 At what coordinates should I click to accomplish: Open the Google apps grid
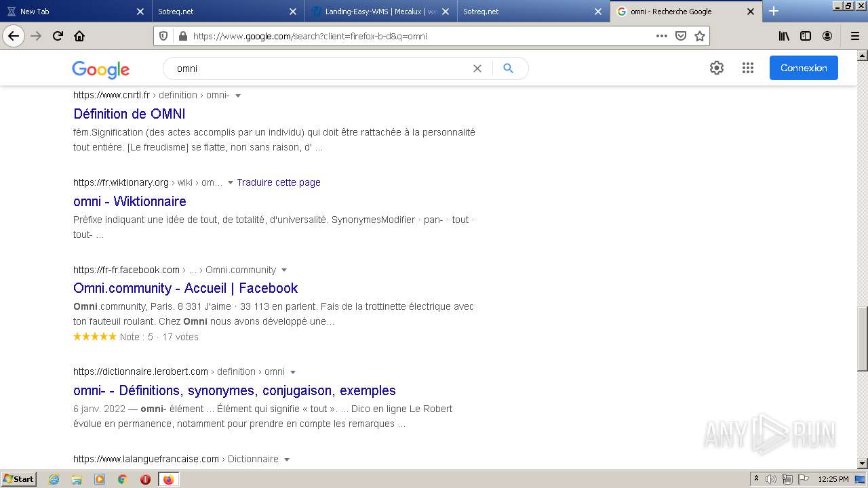(x=748, y=68)
